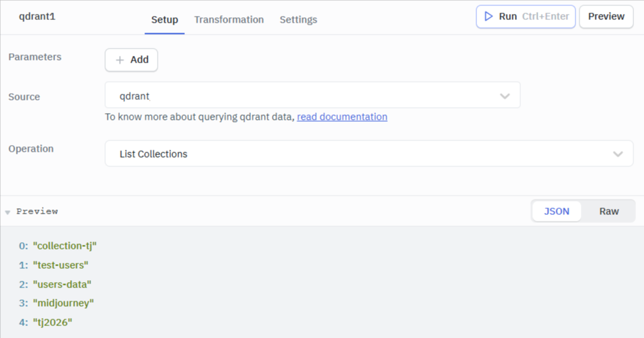Open the read documentation link
Viewport: 644px width, 338px height.
[x=342, y=117]
